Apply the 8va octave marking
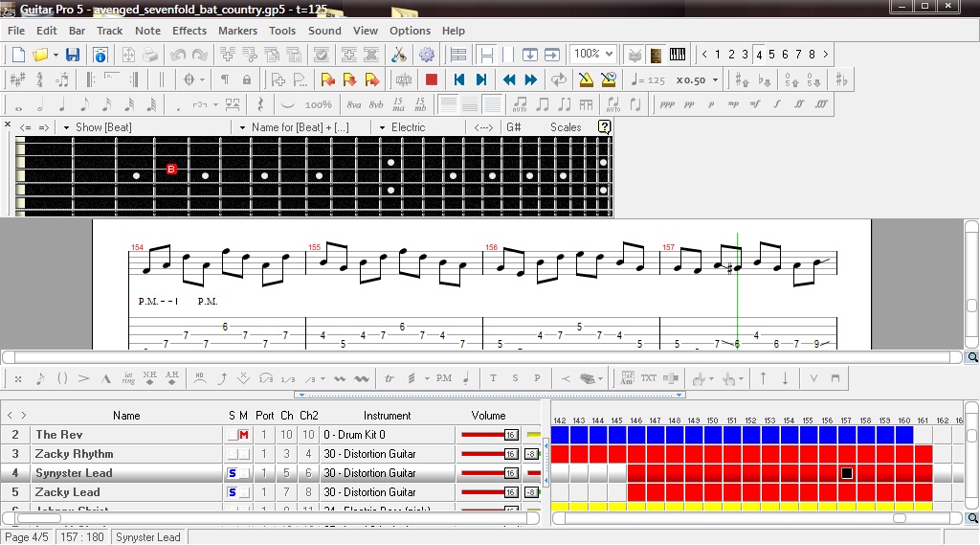The image size is (980, 545). tap(354, 104)
